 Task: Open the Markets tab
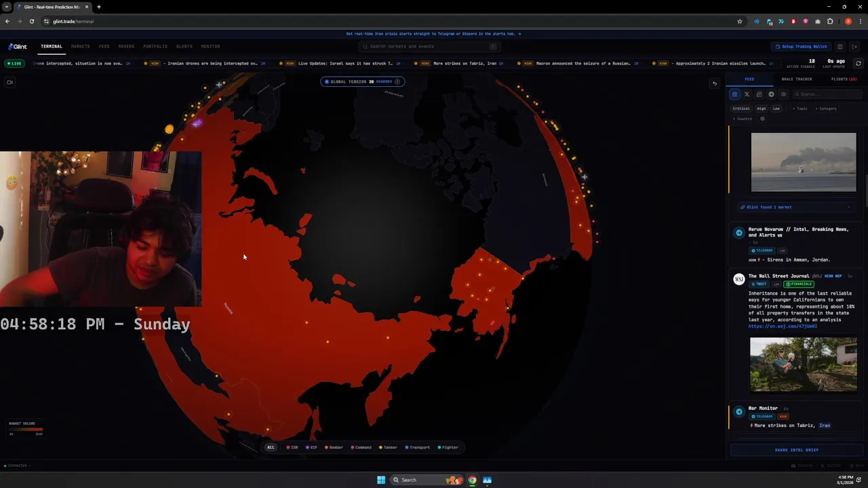(80, 47)
